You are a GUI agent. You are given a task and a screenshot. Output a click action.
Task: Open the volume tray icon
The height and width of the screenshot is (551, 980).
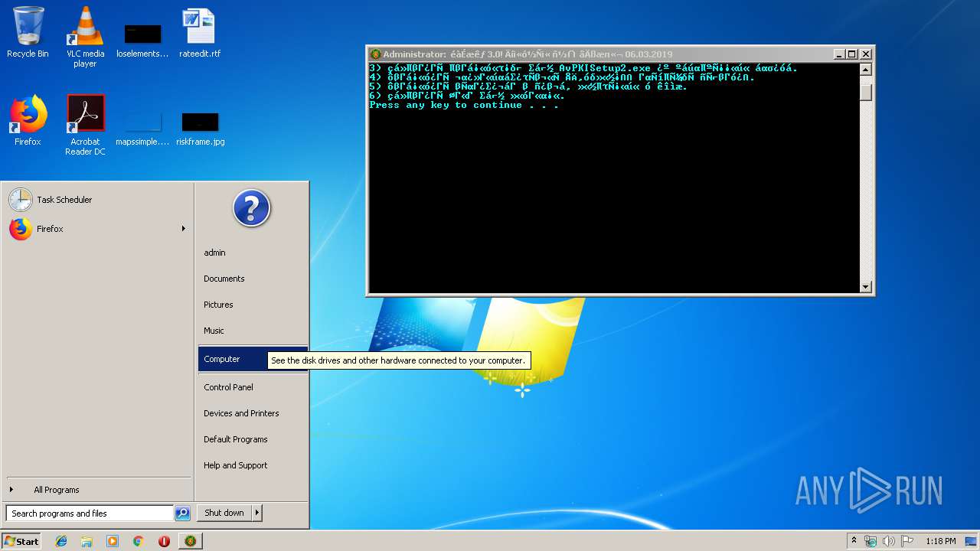coord(889,541)
